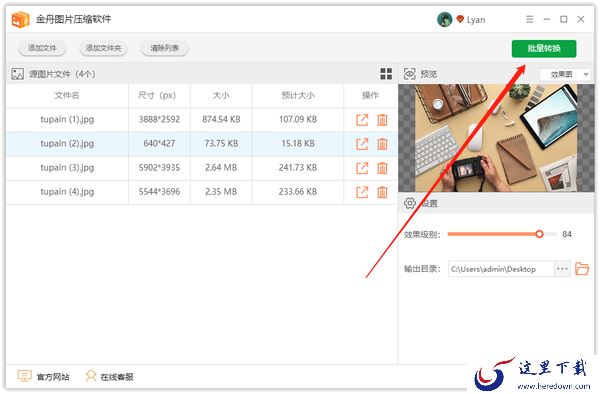Image resolution: width=600 pixels, height=394 pixels.
Task: Maximize the window
Action: coord(564,19)
